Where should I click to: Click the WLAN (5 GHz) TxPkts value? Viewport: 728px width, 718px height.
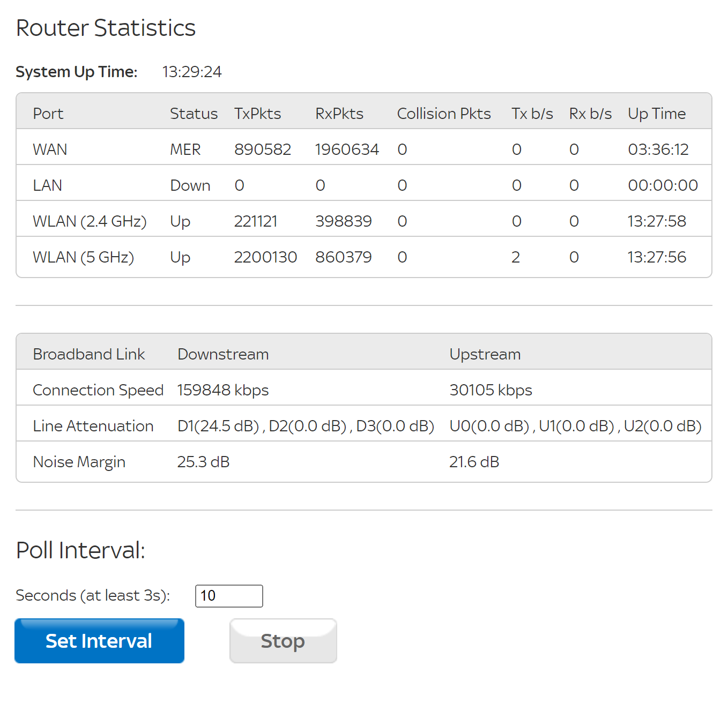point(265,257)
